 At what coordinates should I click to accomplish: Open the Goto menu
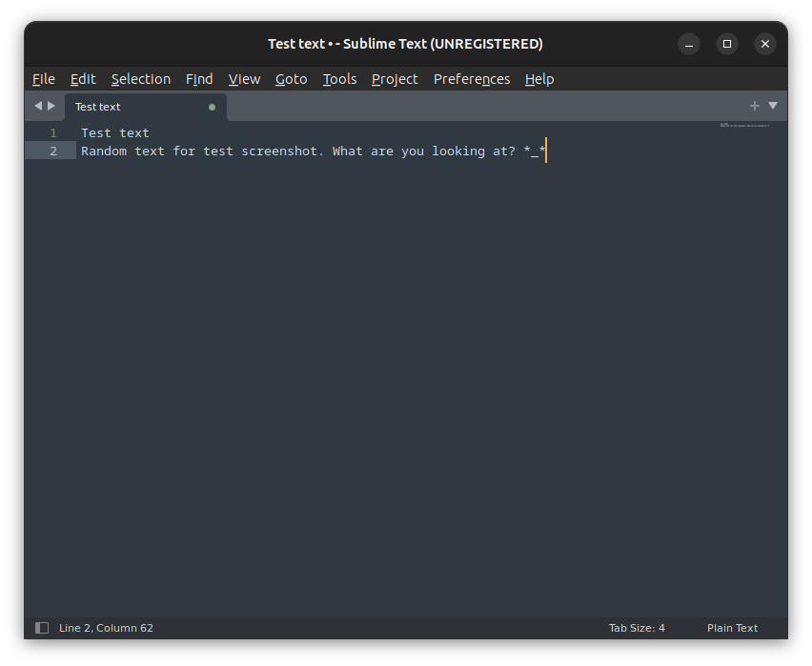pyautogui.click(x=291, y=79)
